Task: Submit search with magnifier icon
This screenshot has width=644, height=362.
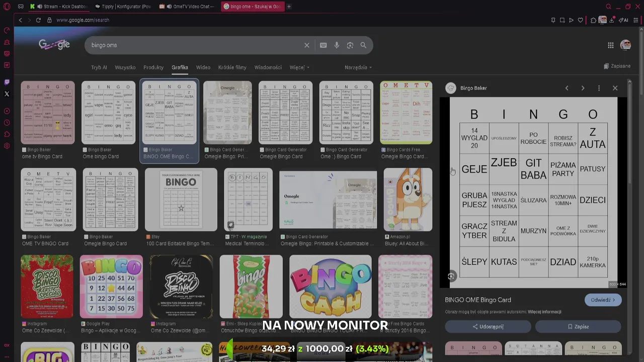Action: point(363,45)
